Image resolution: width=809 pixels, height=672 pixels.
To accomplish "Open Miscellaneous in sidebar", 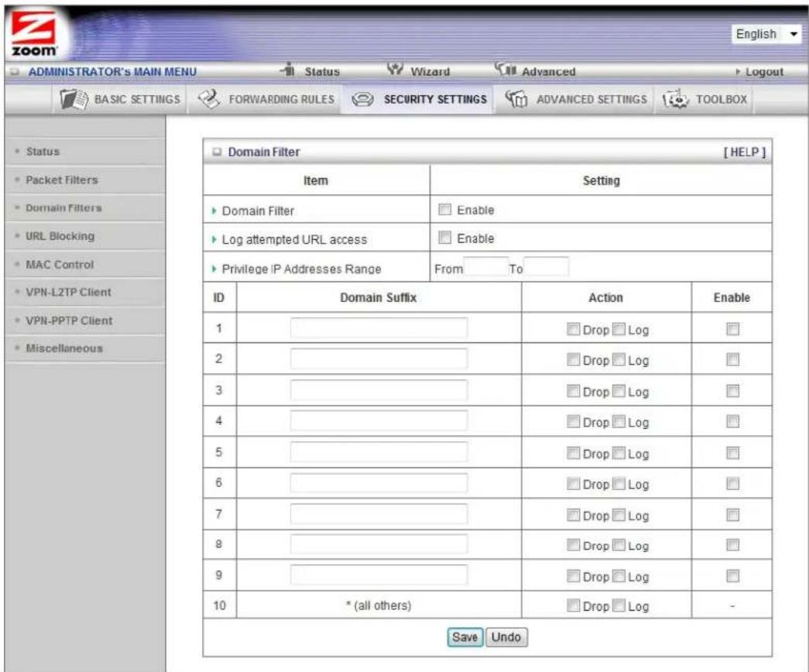I will click(x=64, y=348).
